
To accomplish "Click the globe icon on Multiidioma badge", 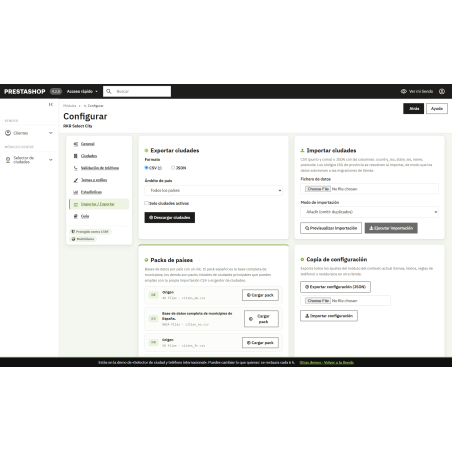I will coord(73,239).
